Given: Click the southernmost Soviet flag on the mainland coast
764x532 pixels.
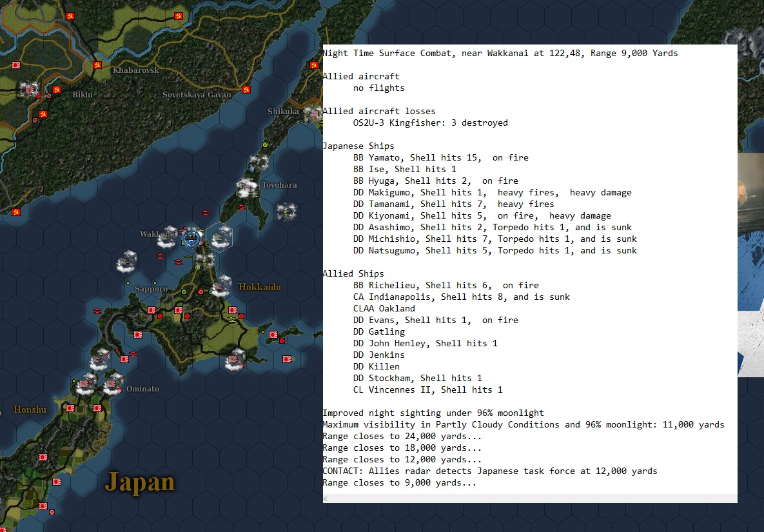Looking at the screenshot, I should [15, 212].
